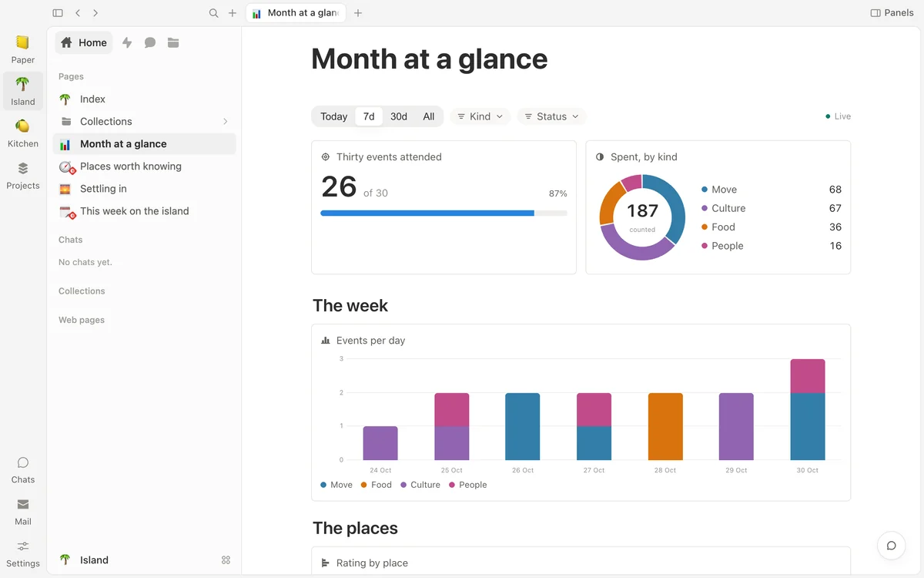Select the Island workspace palm icon
The width and height of the screenshot is (924, 578).
[x=23, y=84]
